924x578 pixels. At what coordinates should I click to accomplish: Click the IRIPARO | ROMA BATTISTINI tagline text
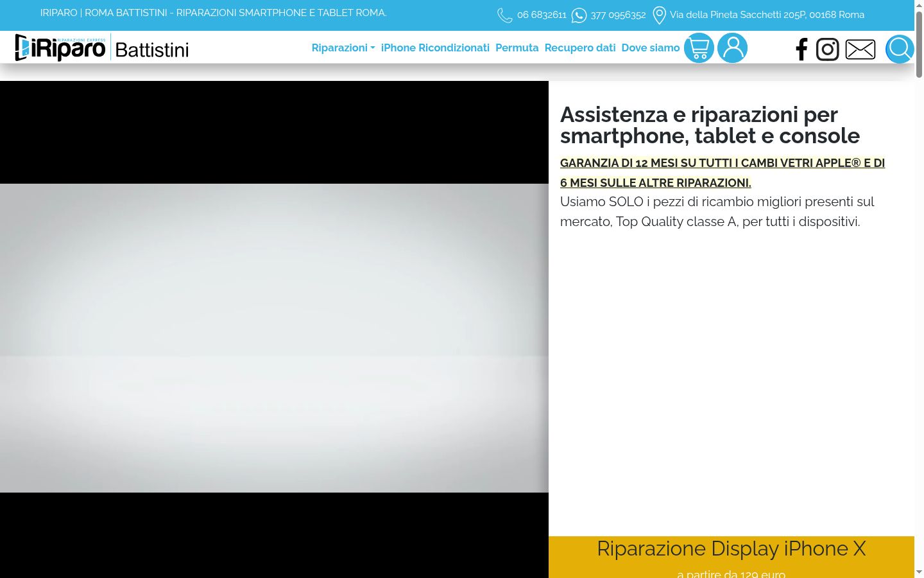point(213,13)
